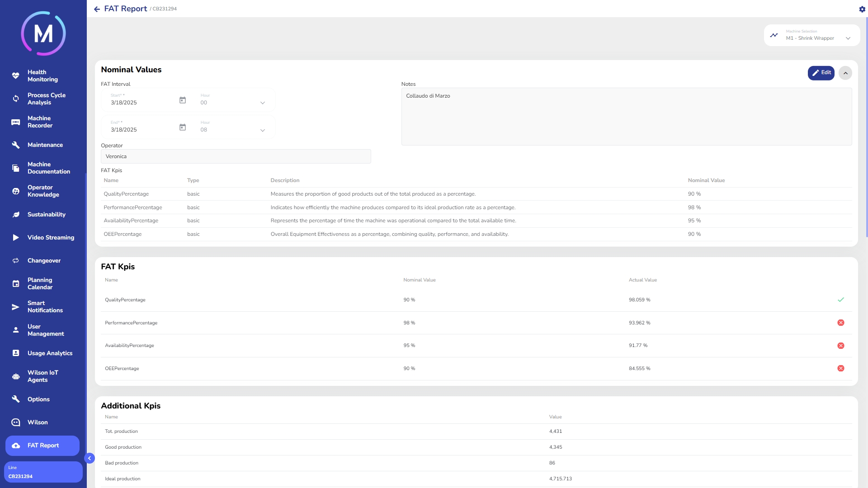Click the Operator input field

click(x=236, y=156)
